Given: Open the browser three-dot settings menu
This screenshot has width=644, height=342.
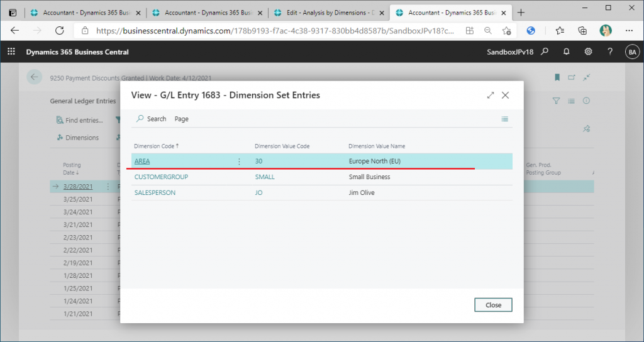Looking at the screenshot, I should (629, 30).
